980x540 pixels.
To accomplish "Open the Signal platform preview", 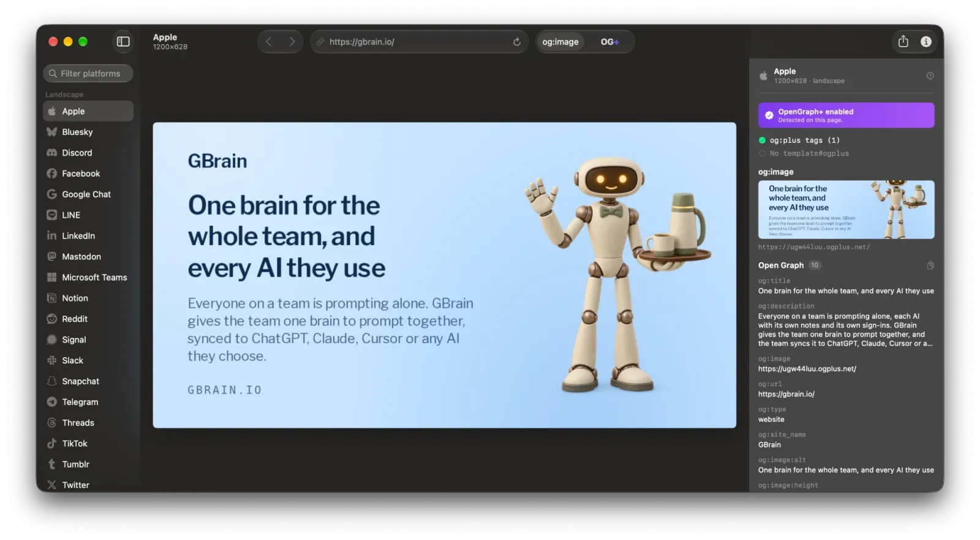I will [88, 340].
